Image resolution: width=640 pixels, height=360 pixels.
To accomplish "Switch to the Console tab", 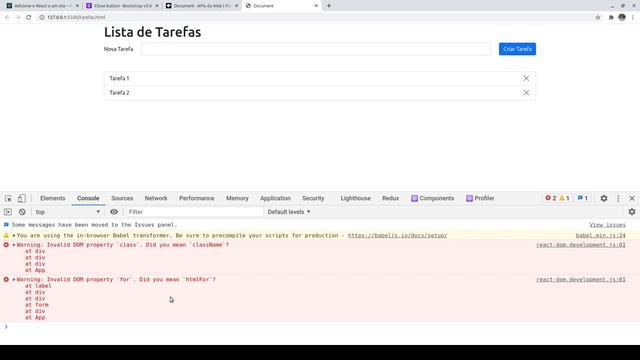I will [x=88, y=198].
